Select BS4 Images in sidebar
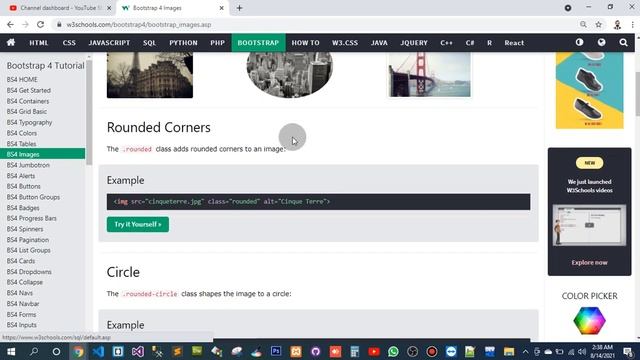This screenshot has width=640, height=360. coord(42,154)
